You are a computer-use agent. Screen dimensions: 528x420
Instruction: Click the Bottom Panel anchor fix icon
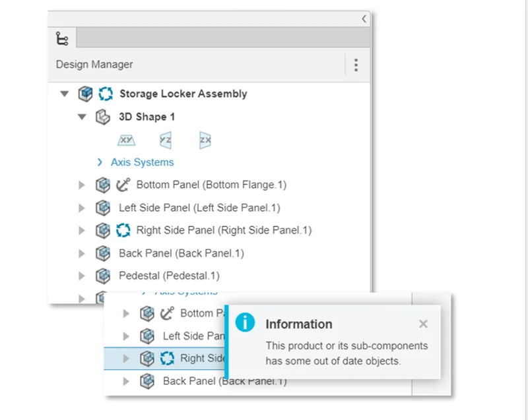[123, 185]
